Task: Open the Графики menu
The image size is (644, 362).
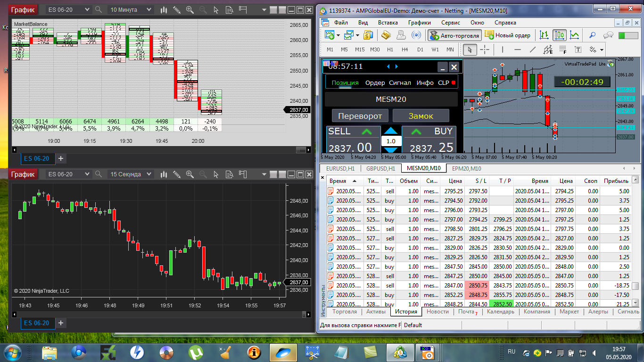Action: [420, 22]
